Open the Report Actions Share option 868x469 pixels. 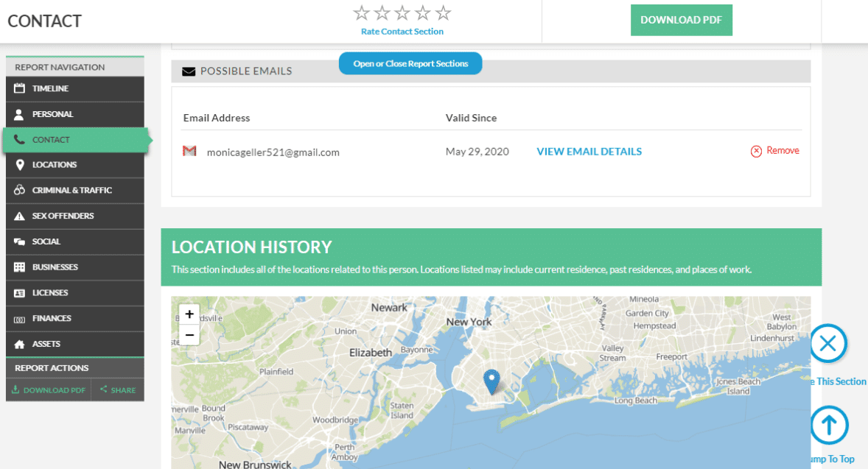(x=117, y=390)
